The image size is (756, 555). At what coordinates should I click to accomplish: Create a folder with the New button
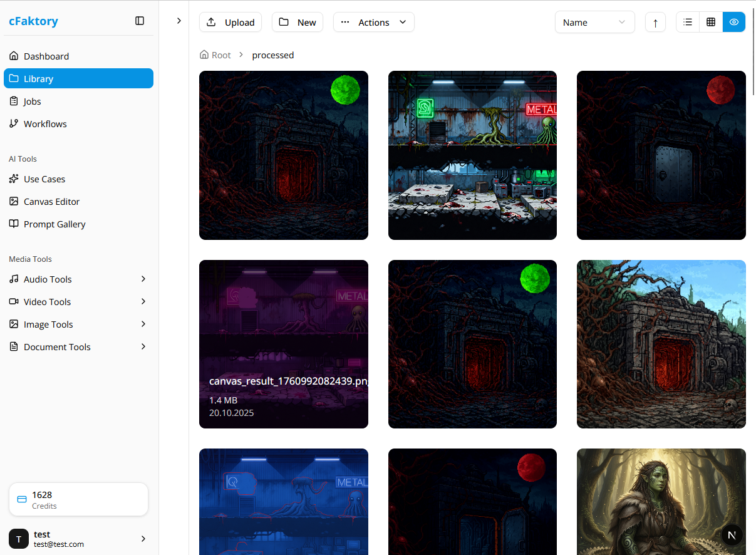(297, 21)
